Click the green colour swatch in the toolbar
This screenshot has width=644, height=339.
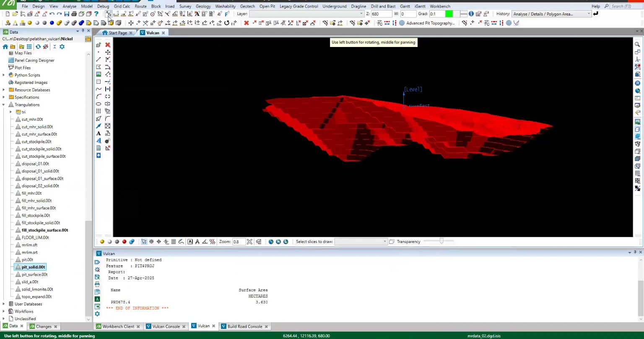[x=449, y=14]
